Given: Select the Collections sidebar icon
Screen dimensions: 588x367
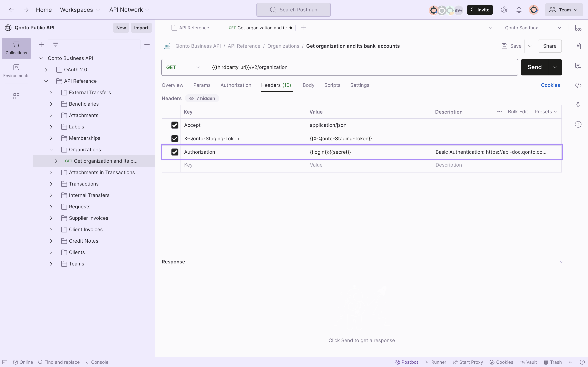Looking at the screenshot, I should click(16, 48).
